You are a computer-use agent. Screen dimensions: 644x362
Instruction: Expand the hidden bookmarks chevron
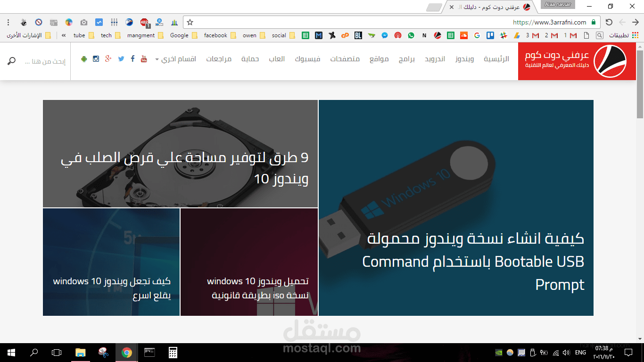pyautogui.click(x=64, y=35)
